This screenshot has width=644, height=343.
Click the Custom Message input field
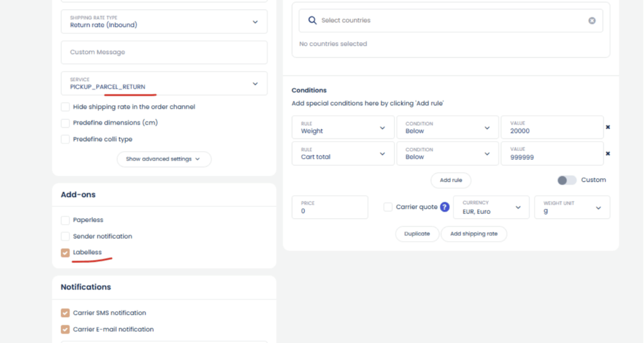[164, 52]
